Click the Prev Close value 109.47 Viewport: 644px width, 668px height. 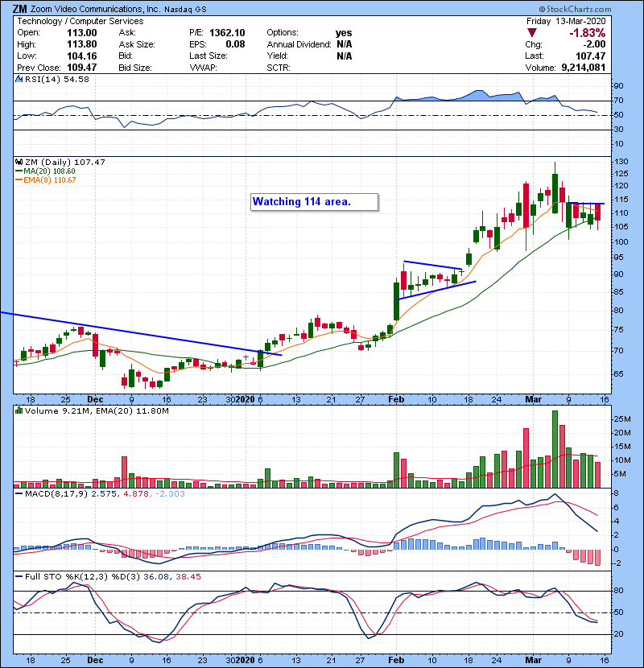[82, 68]
